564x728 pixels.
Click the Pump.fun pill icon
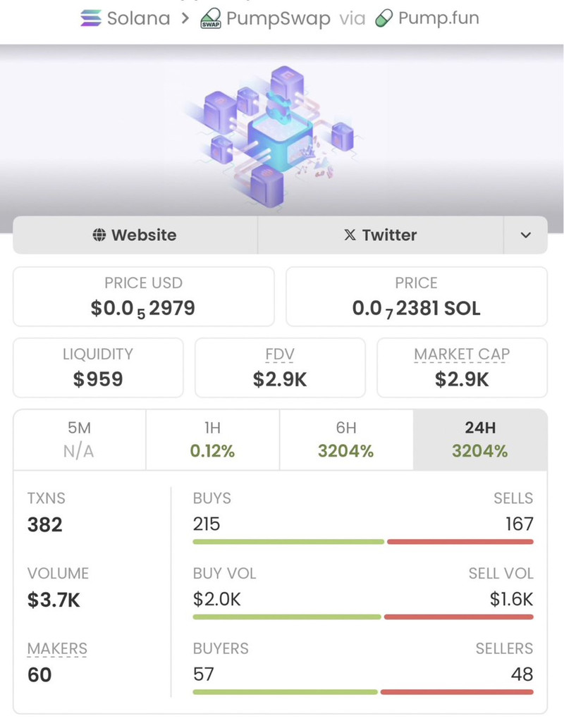coord(383,18)
